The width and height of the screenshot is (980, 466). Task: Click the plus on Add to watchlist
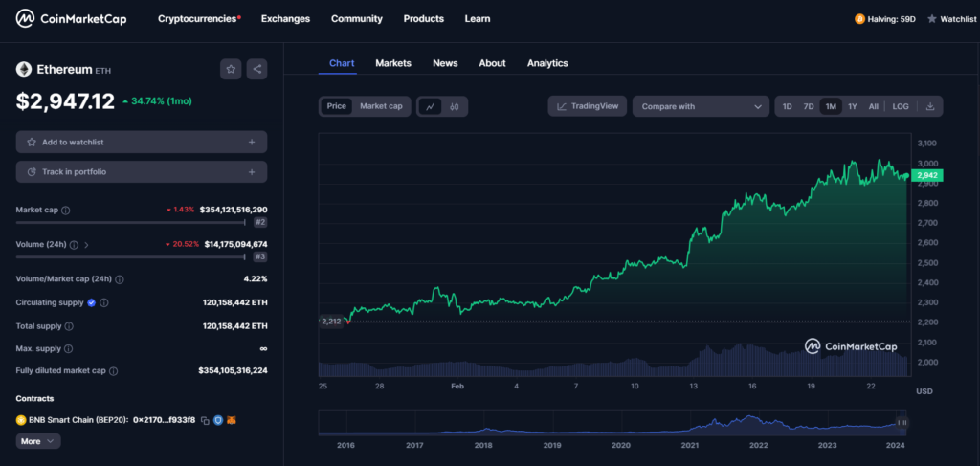tap(252, 142)
